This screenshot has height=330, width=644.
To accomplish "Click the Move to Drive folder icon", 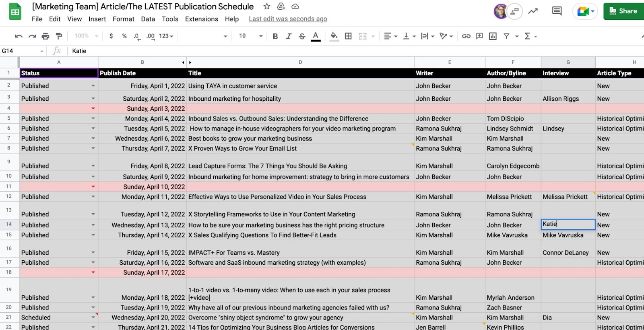I will (281, 6).
